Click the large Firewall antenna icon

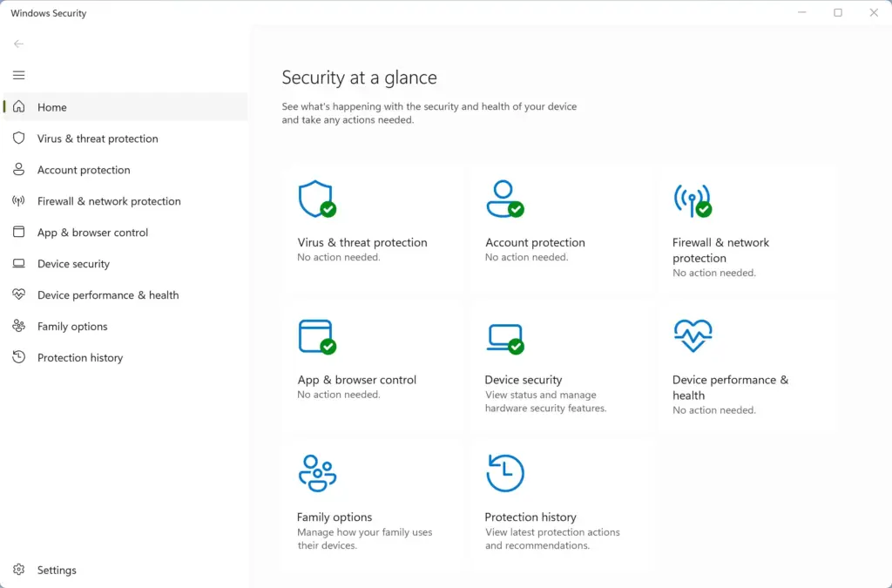click(x=693, y=200)
